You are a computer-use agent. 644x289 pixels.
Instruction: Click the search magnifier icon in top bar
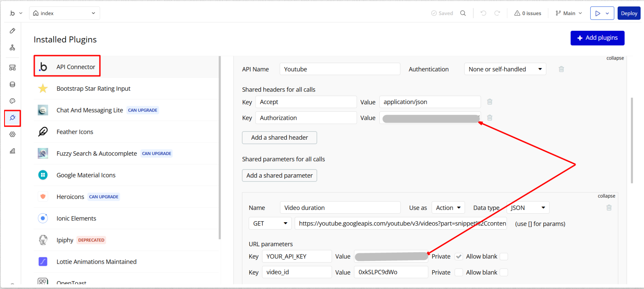click(x=463, y=13)
